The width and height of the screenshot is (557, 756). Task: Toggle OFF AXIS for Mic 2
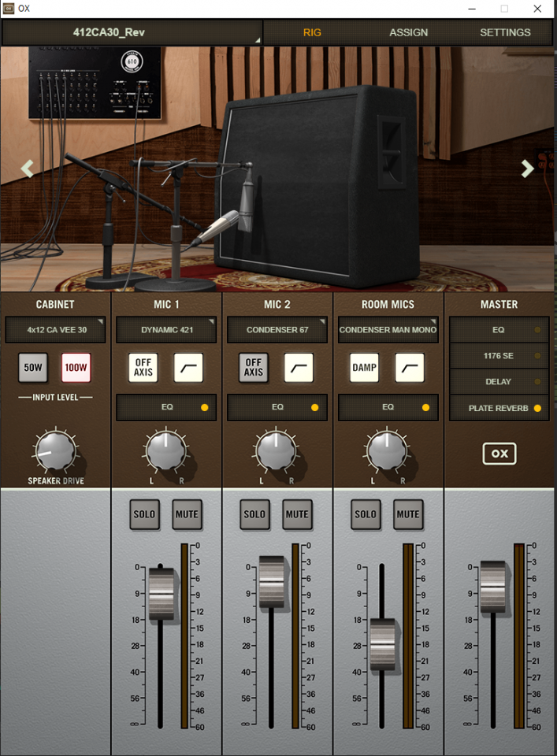[254, 368]
